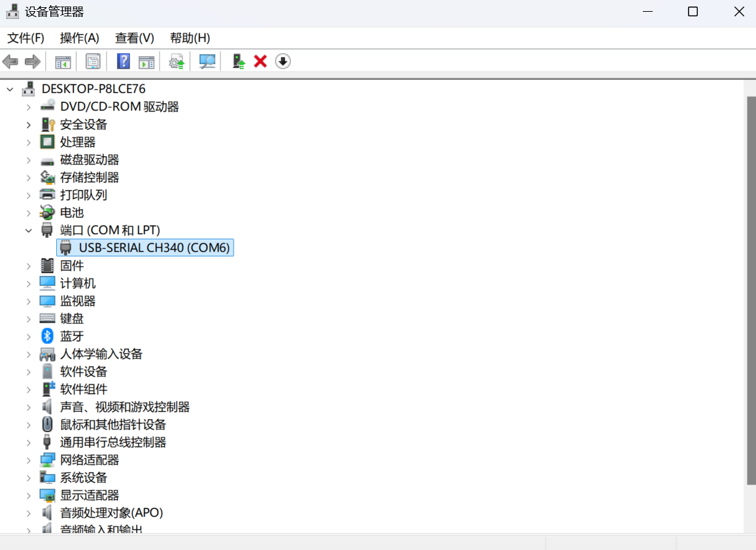This screenshot has height=550, width=756.
Task: Open the 查看(V) menu
Action: [135, 38]
